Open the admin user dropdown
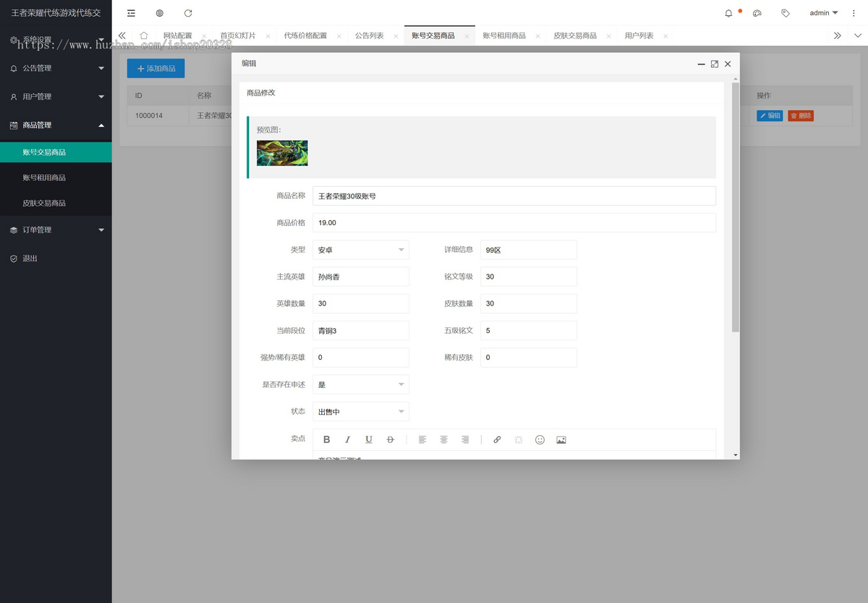Screen dimensions: 868x603 pos(824,13)
